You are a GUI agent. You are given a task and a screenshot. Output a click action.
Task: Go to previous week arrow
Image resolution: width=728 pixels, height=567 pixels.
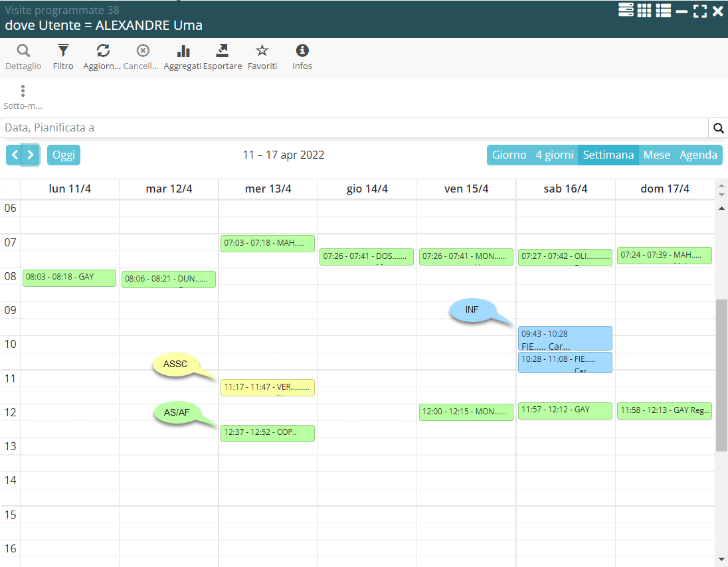(x=15, y=155)
